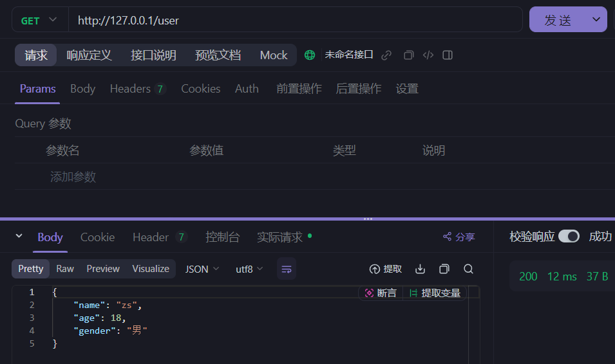Open the code generation icon

click(x=428, y=55)
